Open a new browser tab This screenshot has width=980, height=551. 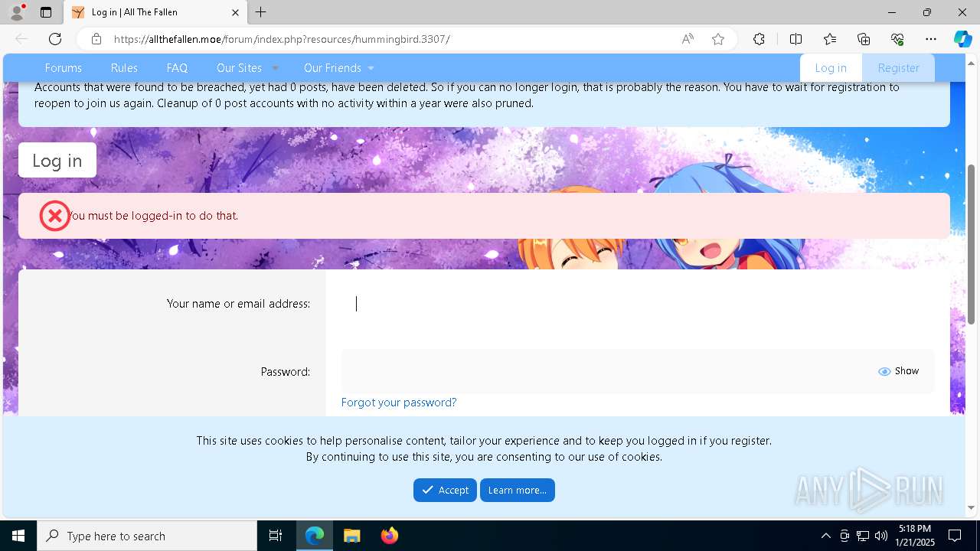pyautogui.click(x=260, y=12)
